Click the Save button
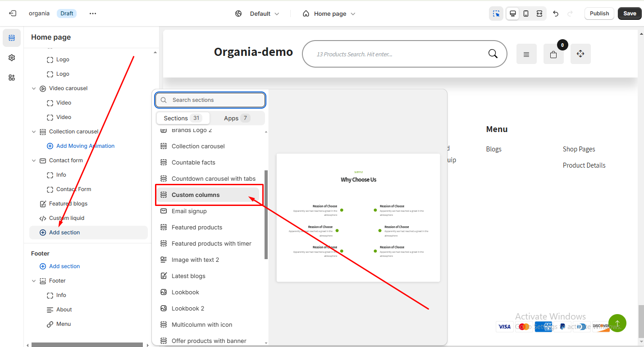 pyautogui.click(x=630, y=14)
